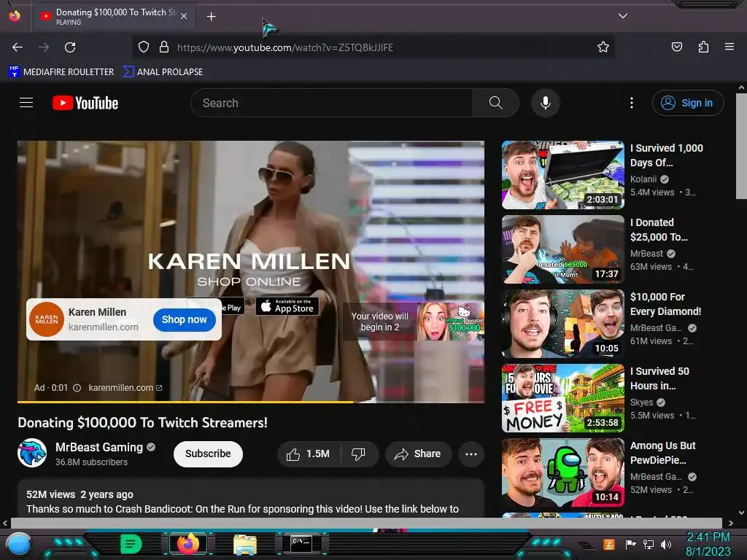
Task: Expand the video description box
Action: click(x=251, y=499)
